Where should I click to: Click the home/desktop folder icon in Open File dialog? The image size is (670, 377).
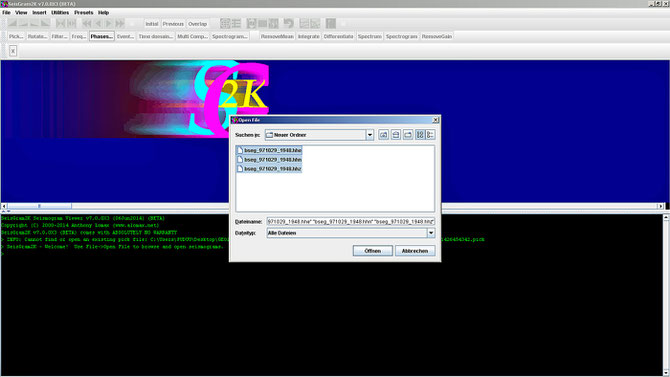point(396,135)
